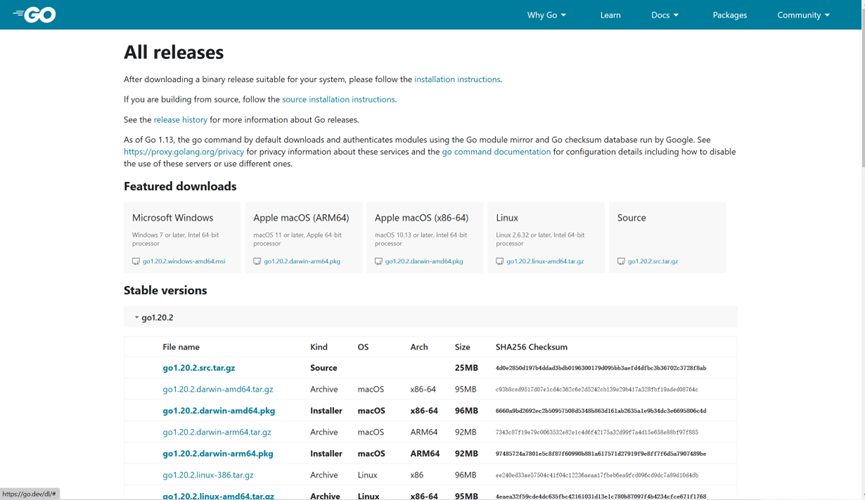Open the proxy.golang.org/privacy link
Viewport: 865px width, 500px height.
[x=184, y=152]
